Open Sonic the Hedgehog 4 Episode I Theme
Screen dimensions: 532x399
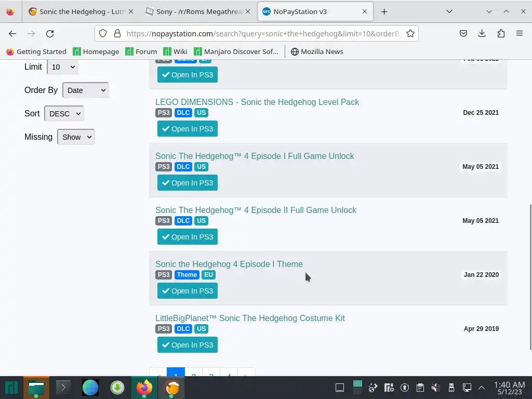pyautogui.click(x=229, y=264)
